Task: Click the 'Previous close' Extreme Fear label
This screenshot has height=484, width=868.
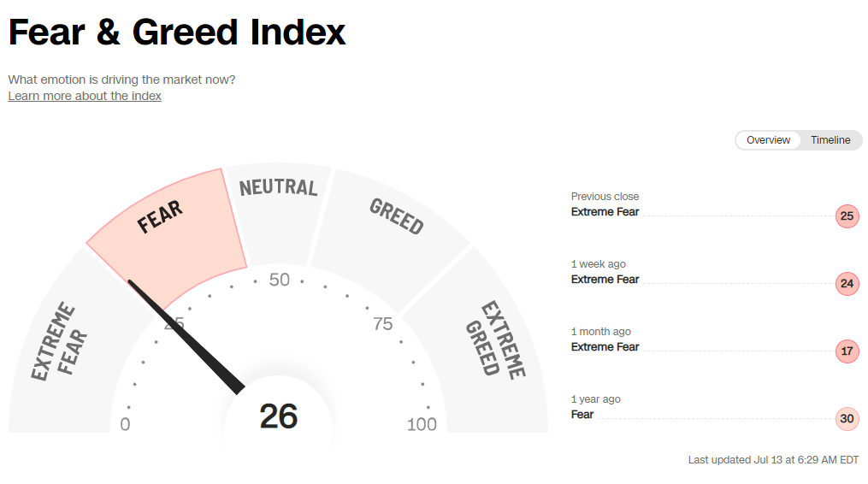Action: [605, 212]
